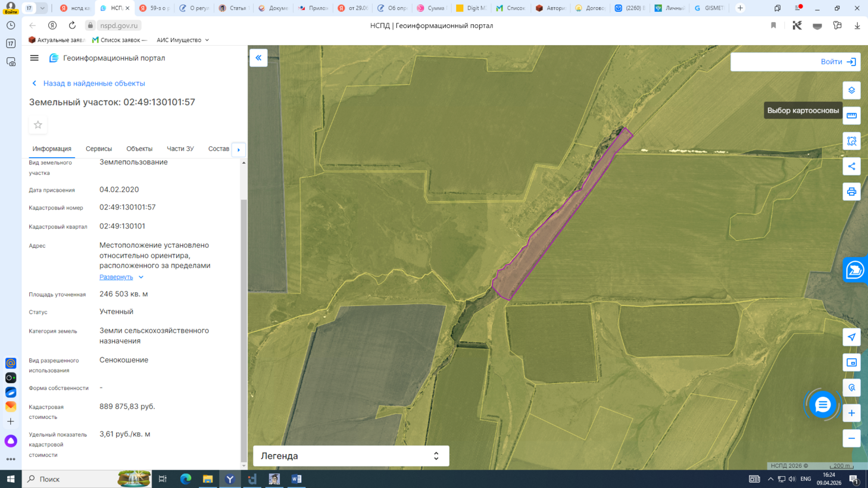Open the hamburger main menu
868x488 pixels.
click(x=35, y=58)
